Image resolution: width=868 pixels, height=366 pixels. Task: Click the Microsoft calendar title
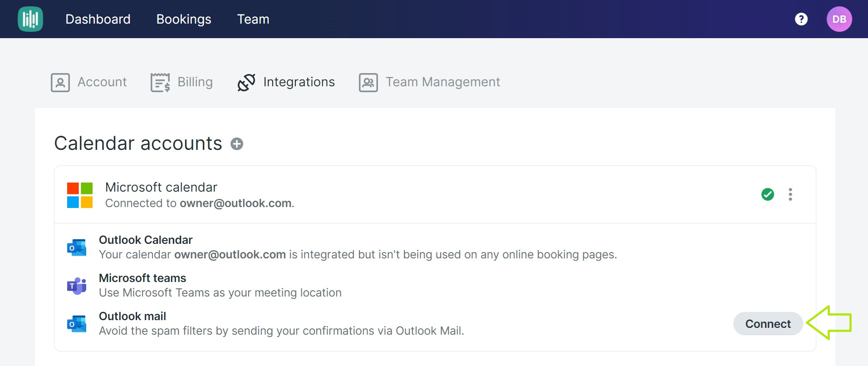[x=161, y=187]
